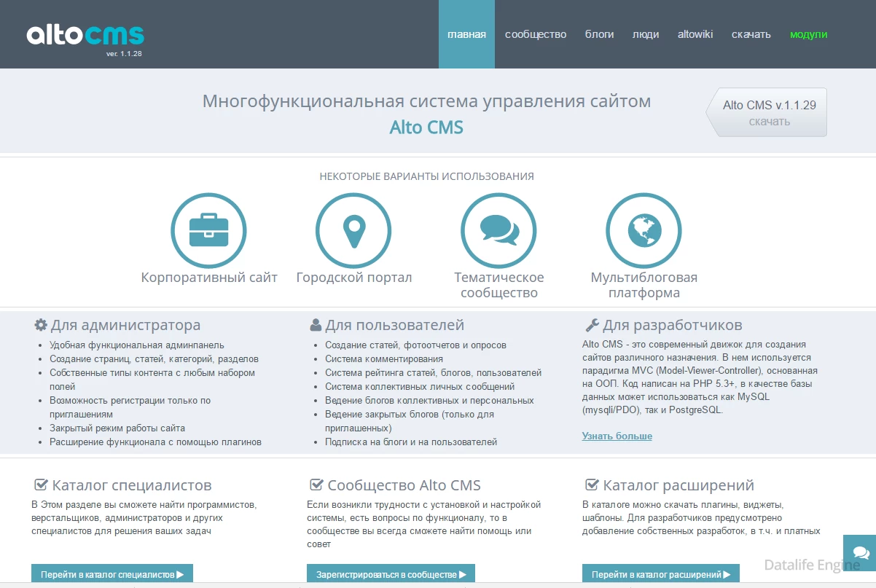Image resolution: width=876 pixels, height=588 pixels.
Task: Open the блоги menu item
Action: [x=600, y=34]
